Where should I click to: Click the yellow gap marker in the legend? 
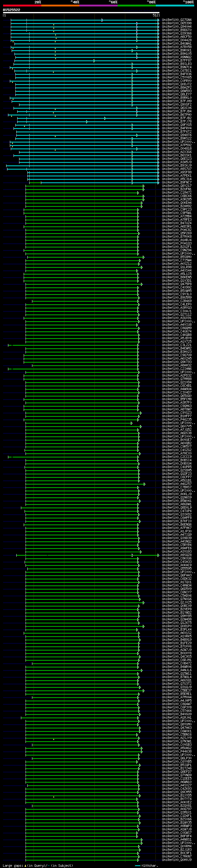[26, 865]
